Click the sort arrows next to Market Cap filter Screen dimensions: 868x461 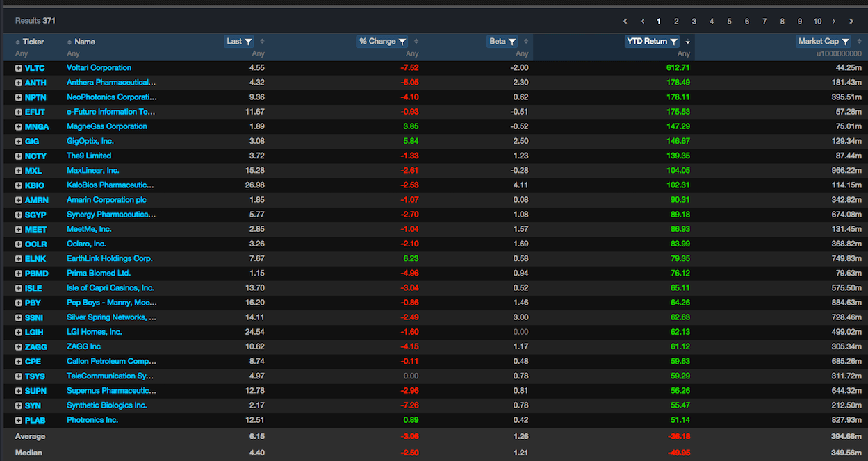click(x=860, y=42)
